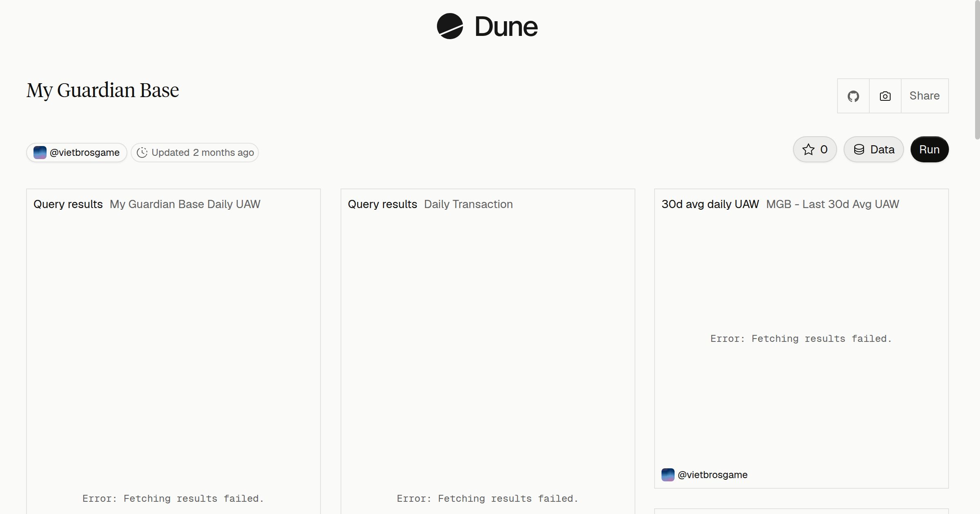The image size is (980, 514).
Task: Open Daily Transaction query link
Action: [468, 204]
